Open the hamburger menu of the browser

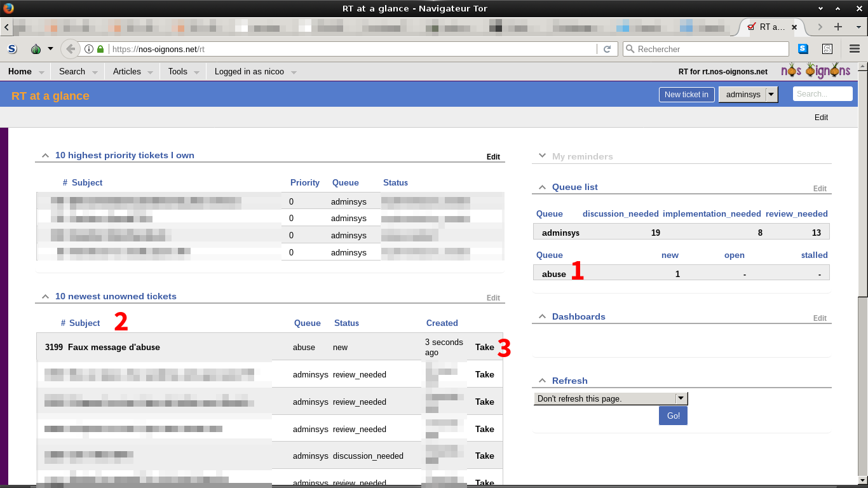(854, 49)
